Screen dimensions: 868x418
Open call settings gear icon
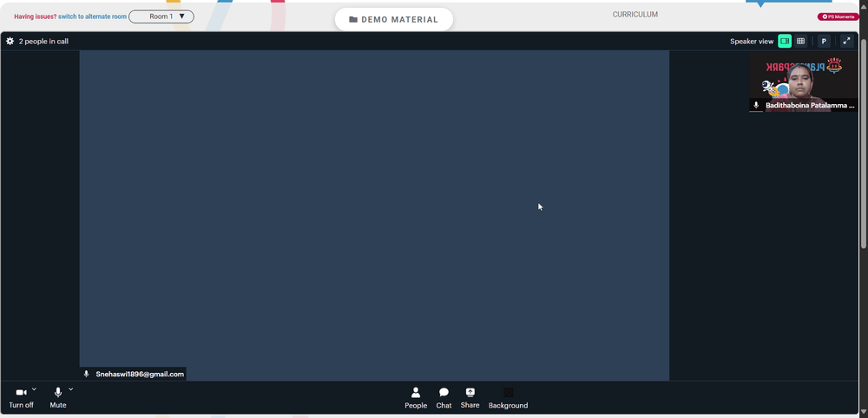pos(10,41)
